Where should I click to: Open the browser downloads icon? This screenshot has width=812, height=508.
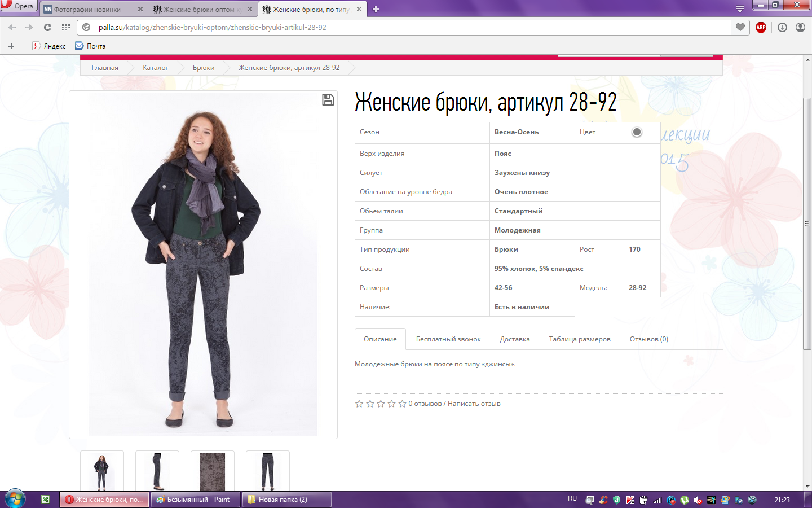tap(782, 27)
